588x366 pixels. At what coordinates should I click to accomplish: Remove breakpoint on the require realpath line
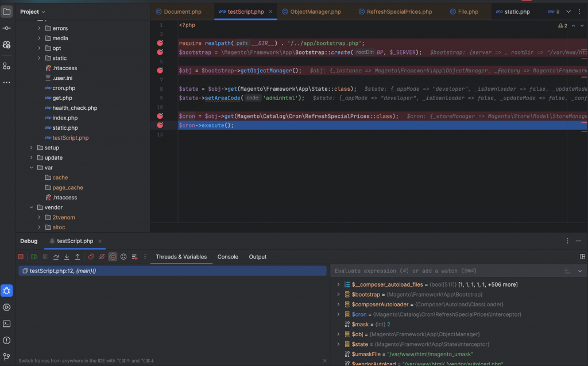tap(160, 43)
